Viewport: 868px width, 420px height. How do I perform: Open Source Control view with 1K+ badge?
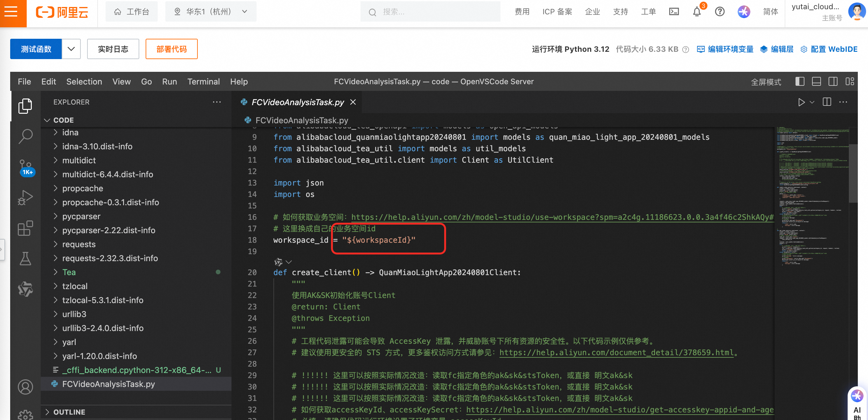[x=26, y=167]
